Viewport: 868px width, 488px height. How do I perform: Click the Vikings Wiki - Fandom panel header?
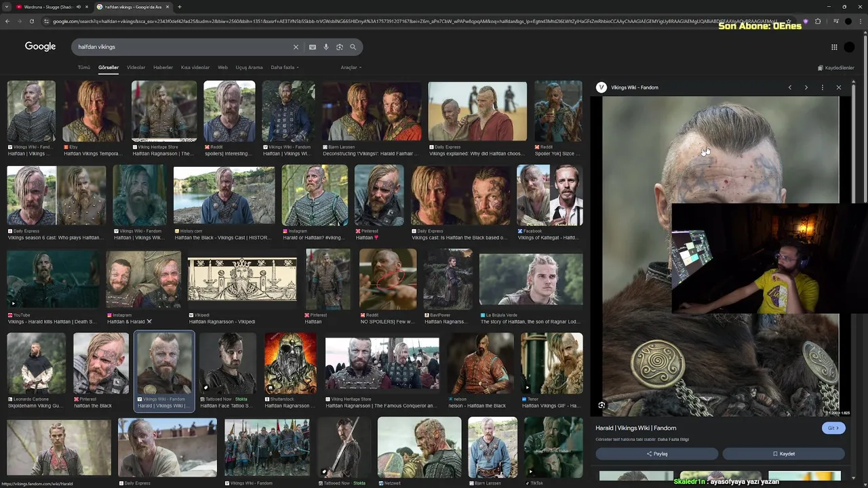coord(635,87)
